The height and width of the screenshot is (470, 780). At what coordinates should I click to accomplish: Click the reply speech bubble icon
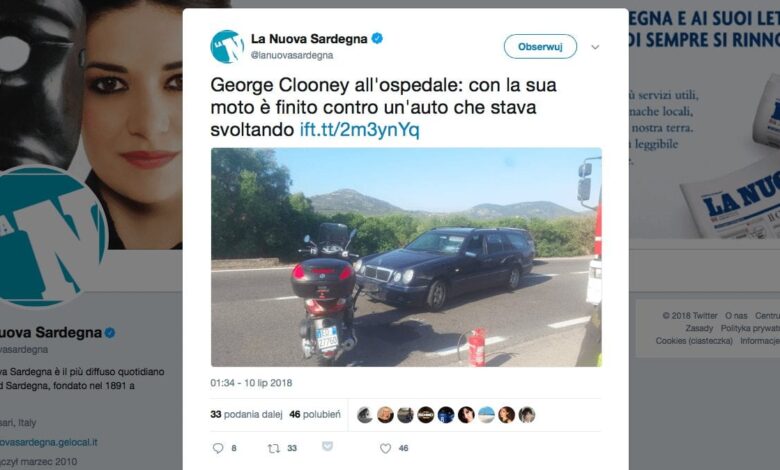pos(218,448)
